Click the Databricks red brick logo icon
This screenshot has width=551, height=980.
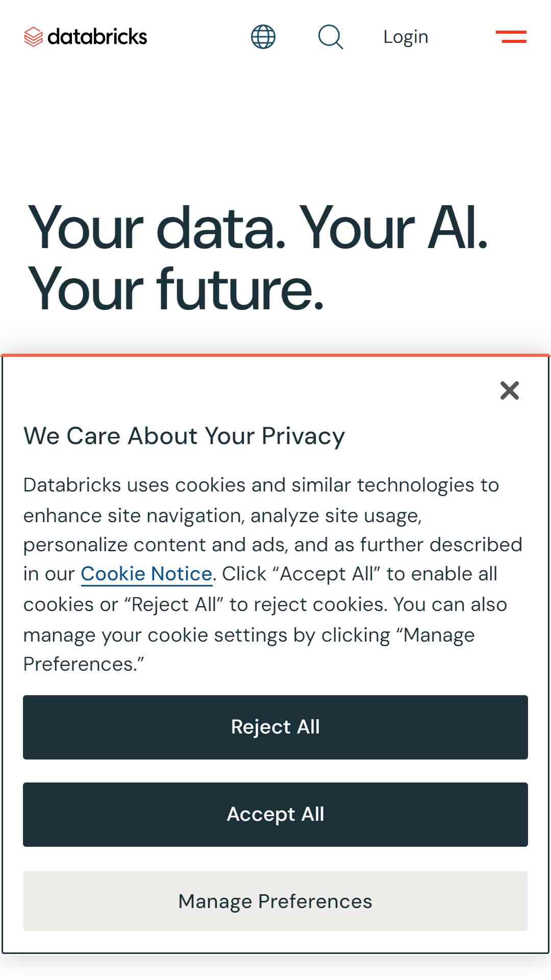click(33, 37)
